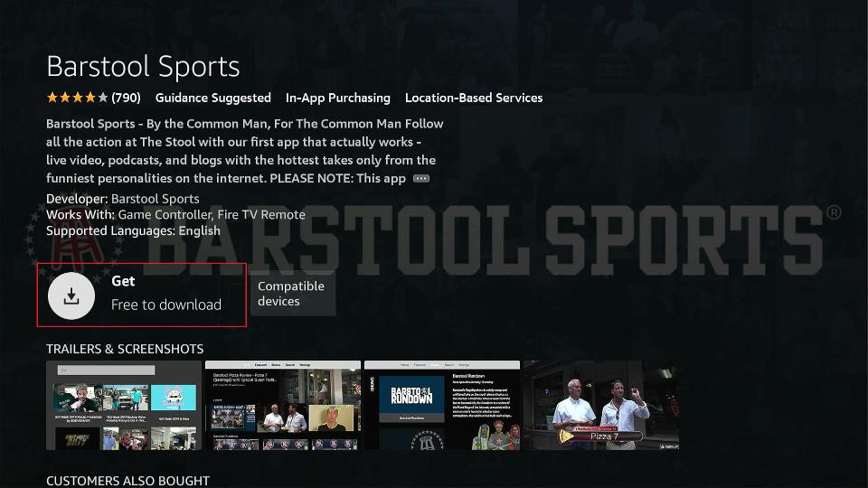Select the Get free to download button
Image resolution: width=868 pixels, height=488 pixels.
142,295
